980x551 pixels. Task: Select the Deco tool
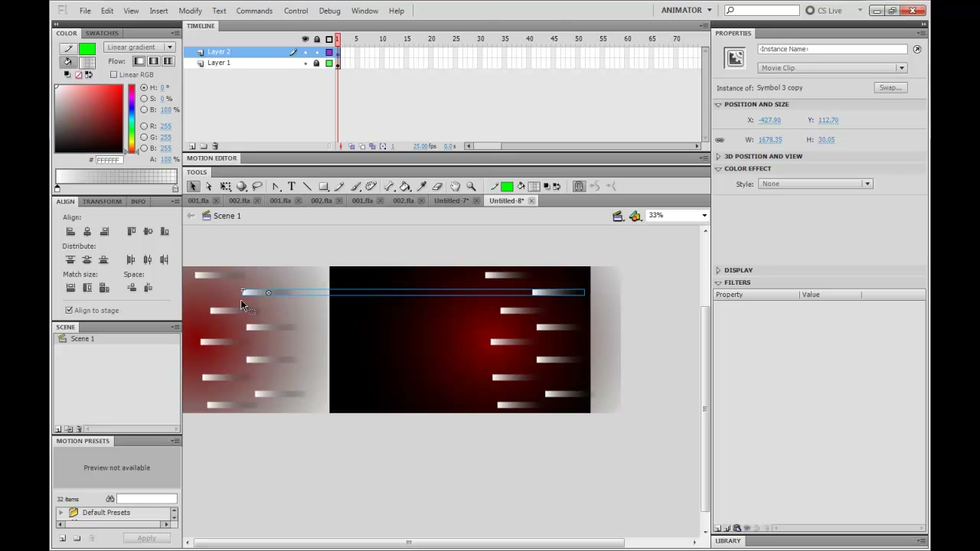coord(371,186)
